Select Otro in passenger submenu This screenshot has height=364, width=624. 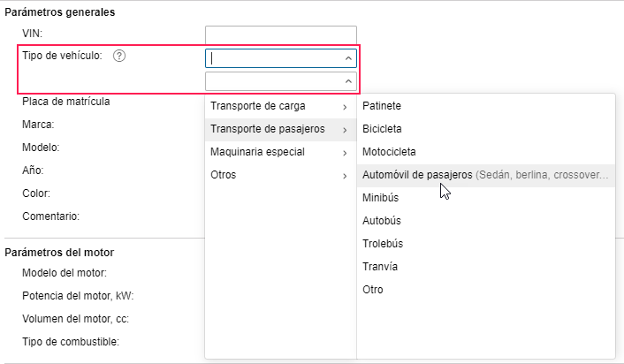(373, 290)
